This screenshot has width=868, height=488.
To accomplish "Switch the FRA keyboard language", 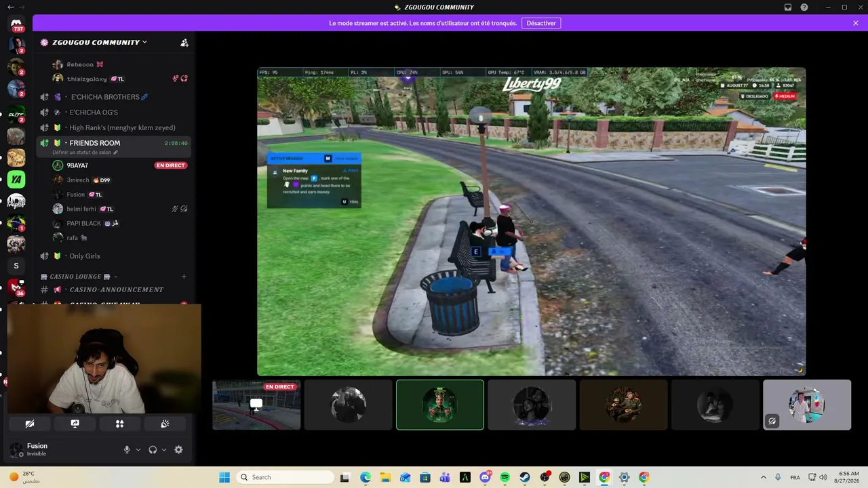I will (x=795, y=477).
